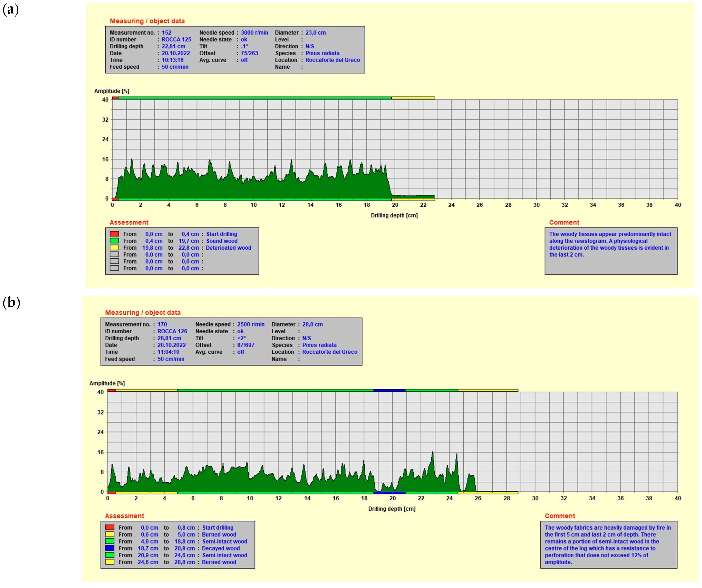Image resolution: width=702 pixels, height=588 pixels.
Task: Click Needle speed value 3000 r/min
Action: [x=254, y=32]
